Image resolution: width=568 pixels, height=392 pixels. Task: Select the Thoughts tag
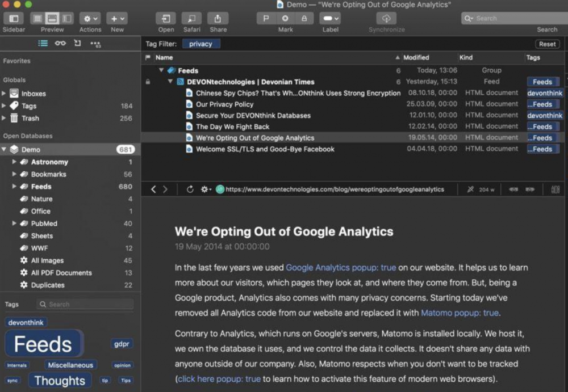click(60, 381)
